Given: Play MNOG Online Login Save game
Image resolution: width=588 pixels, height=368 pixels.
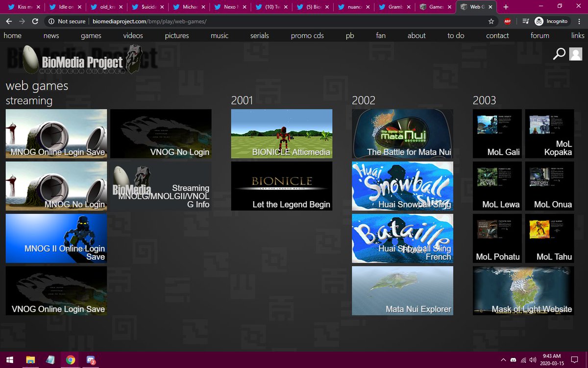Looking at the screenshot, I should coord(56,133).
